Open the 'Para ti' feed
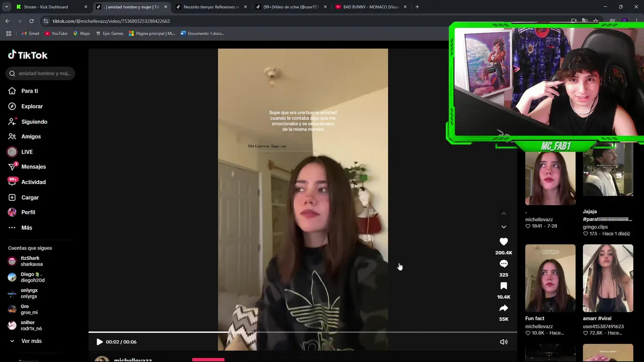The image size is (644, 362). pyautogui.click(x=23, y=91)
